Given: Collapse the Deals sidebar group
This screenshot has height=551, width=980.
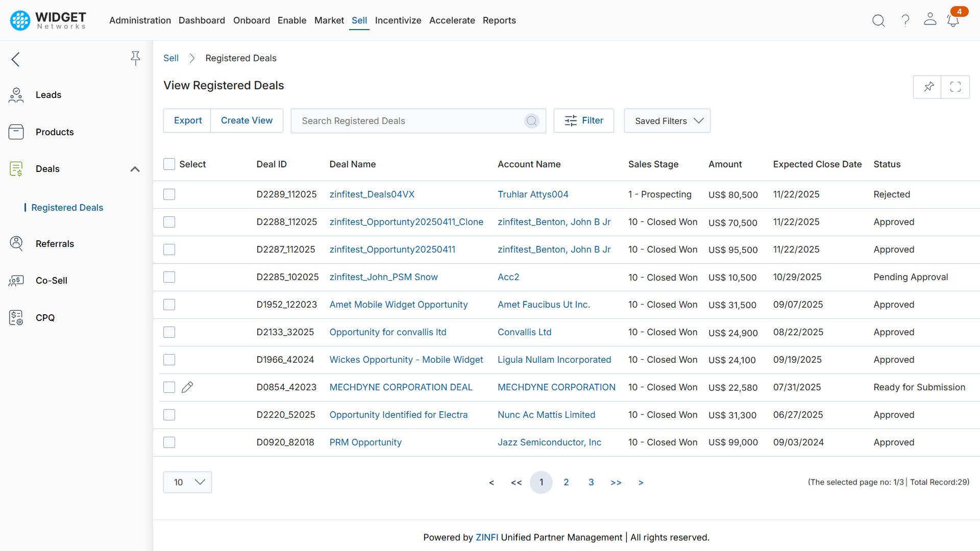Looking at the screenshot, I should (x=134, y=169).
